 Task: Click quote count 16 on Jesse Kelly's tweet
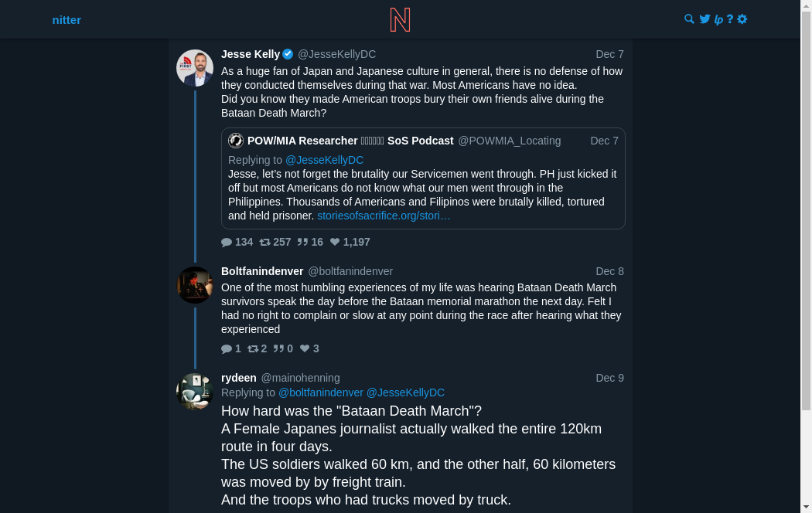pyautogui.click(x=310, y=242)
